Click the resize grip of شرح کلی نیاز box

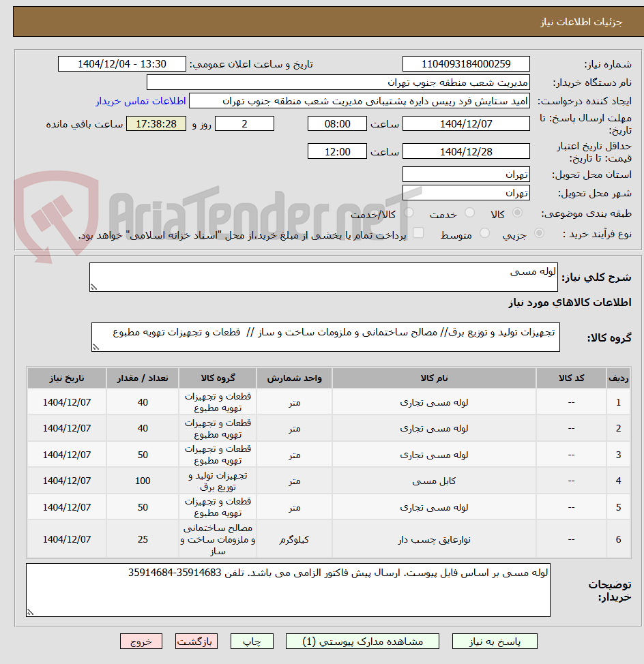tap(93, 288)
